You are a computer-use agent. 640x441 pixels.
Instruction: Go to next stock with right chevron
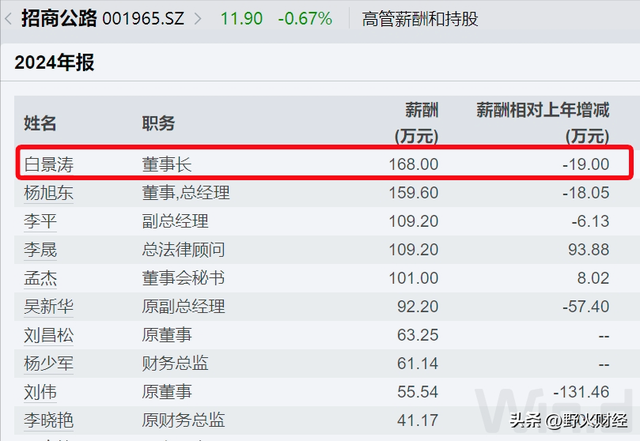tap(198, 19)
